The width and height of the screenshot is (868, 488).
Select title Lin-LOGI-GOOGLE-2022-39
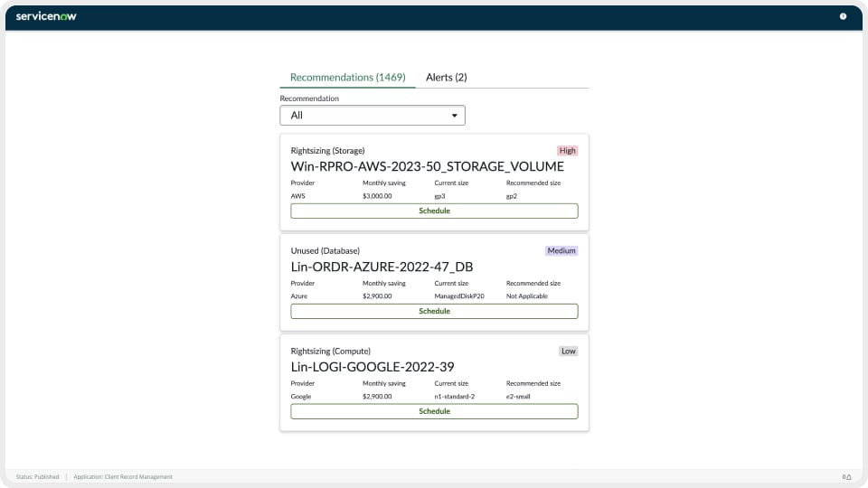click(x=372, y=367)
